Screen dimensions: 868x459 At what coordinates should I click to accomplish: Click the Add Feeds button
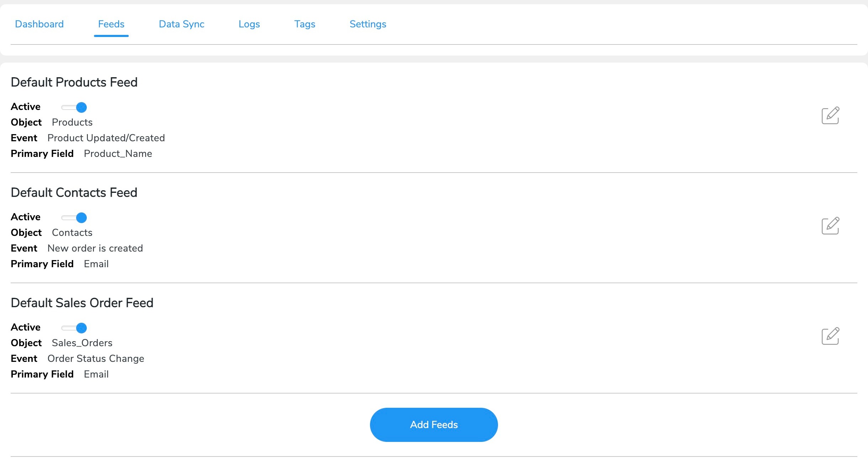(434, 424)
